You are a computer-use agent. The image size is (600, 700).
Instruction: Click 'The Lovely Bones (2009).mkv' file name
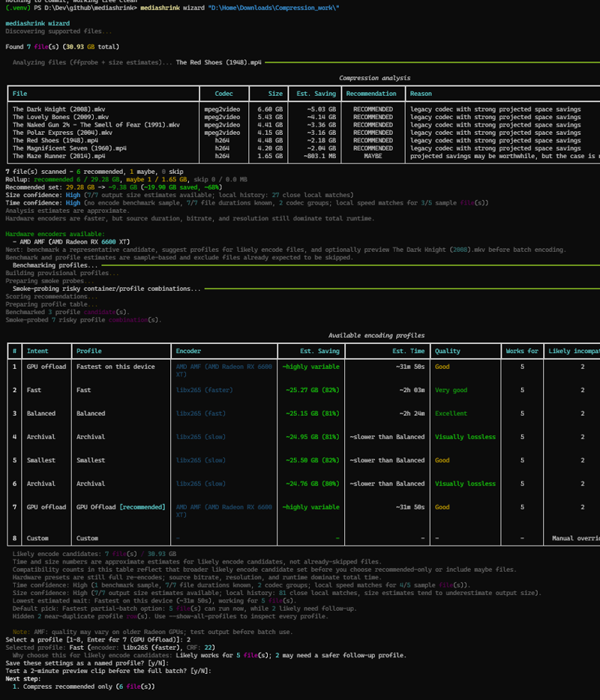point(61,117)
